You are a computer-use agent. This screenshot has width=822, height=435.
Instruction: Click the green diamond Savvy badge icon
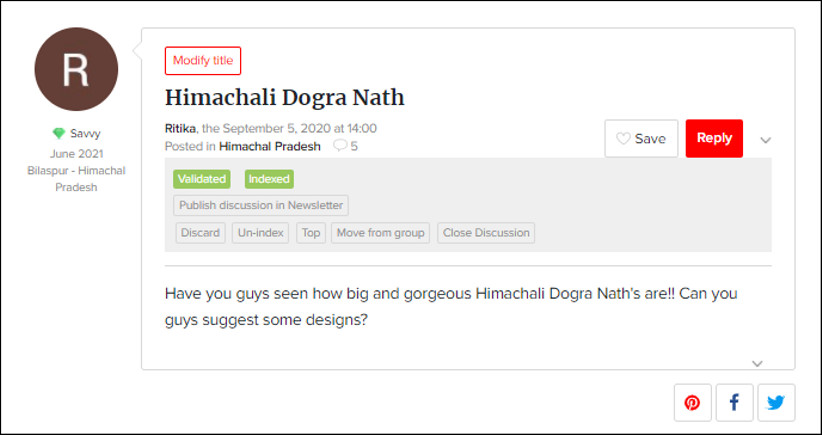[x=59, y=134]
